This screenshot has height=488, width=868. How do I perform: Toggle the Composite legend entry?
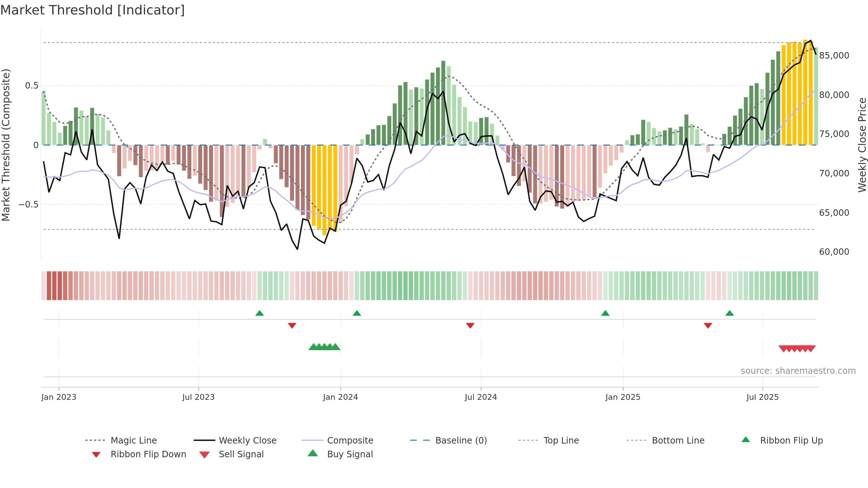(x=337, y=440)
